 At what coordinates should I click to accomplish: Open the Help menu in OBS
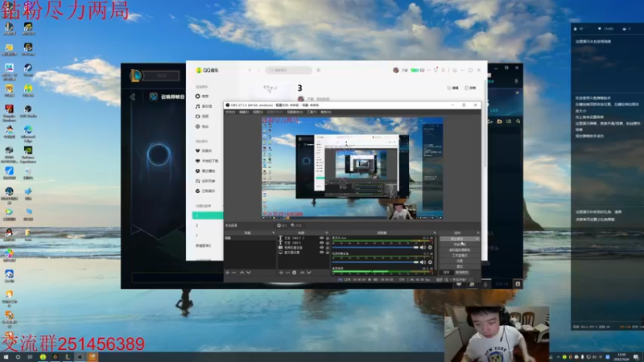326,112
